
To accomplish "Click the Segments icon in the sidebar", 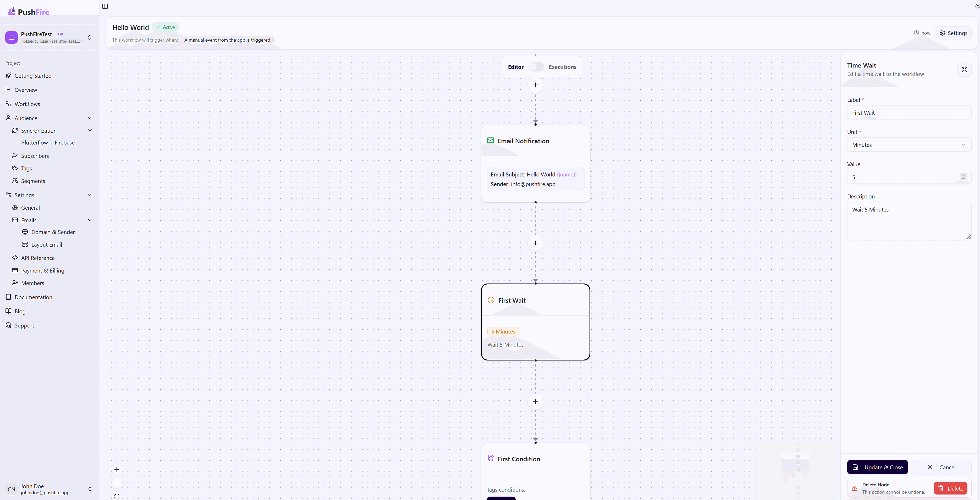I will (15, 181).
